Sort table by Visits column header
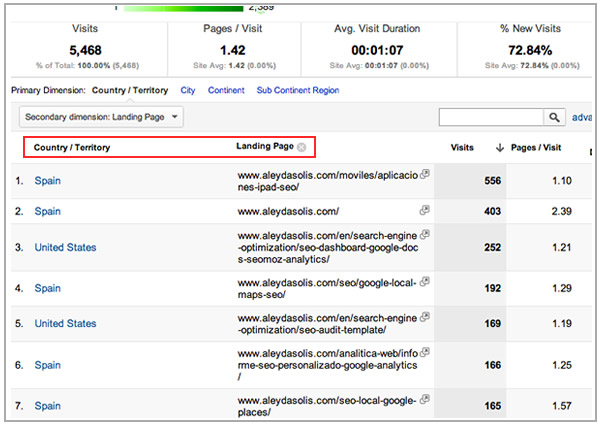This screenshot has width=600, height=428. [462, 148]
